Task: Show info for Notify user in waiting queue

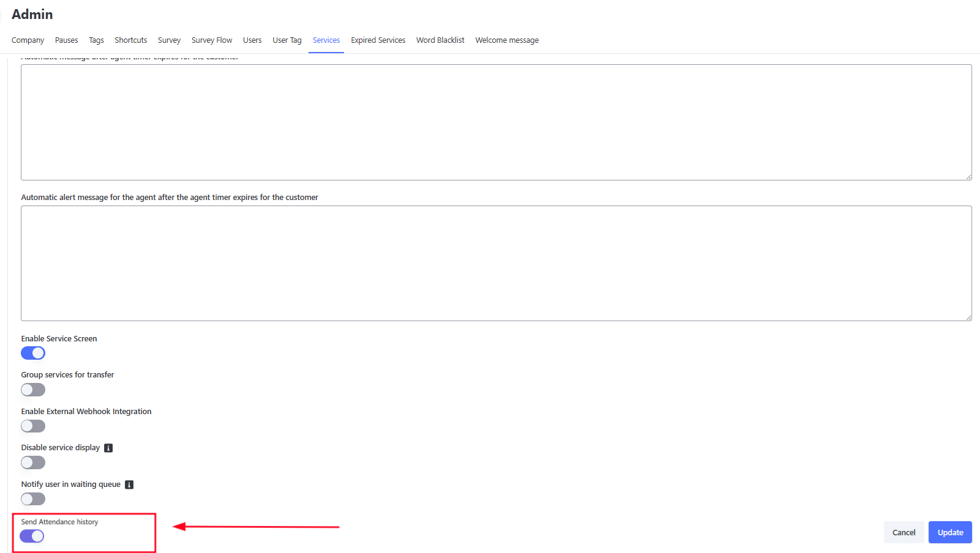Action: [129, 484]
